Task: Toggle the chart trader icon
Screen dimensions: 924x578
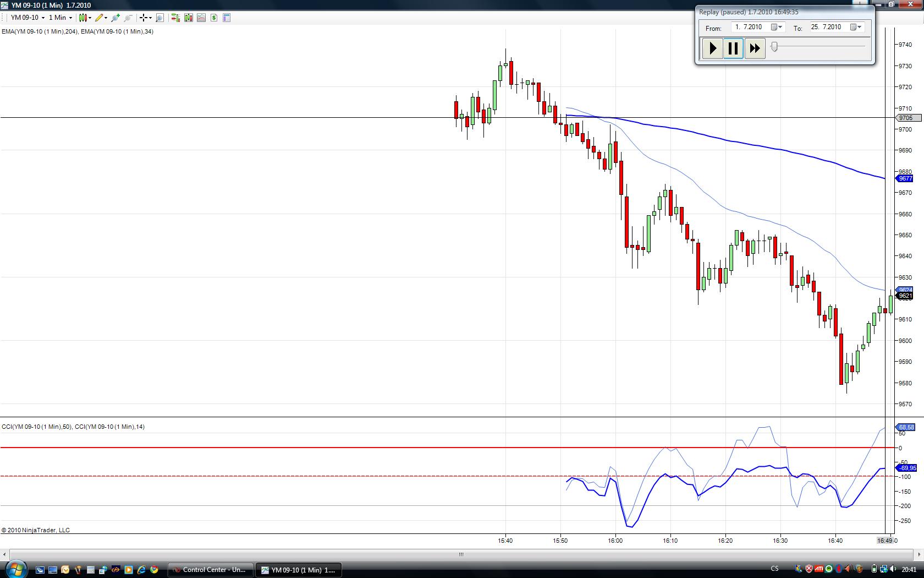Action: point(175,18)
